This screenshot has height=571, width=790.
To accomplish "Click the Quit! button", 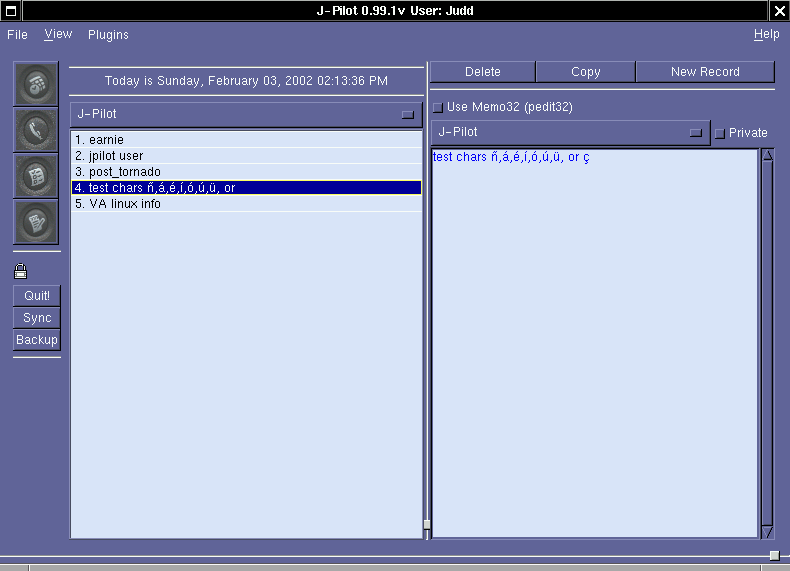I will [x=37, y=296].
